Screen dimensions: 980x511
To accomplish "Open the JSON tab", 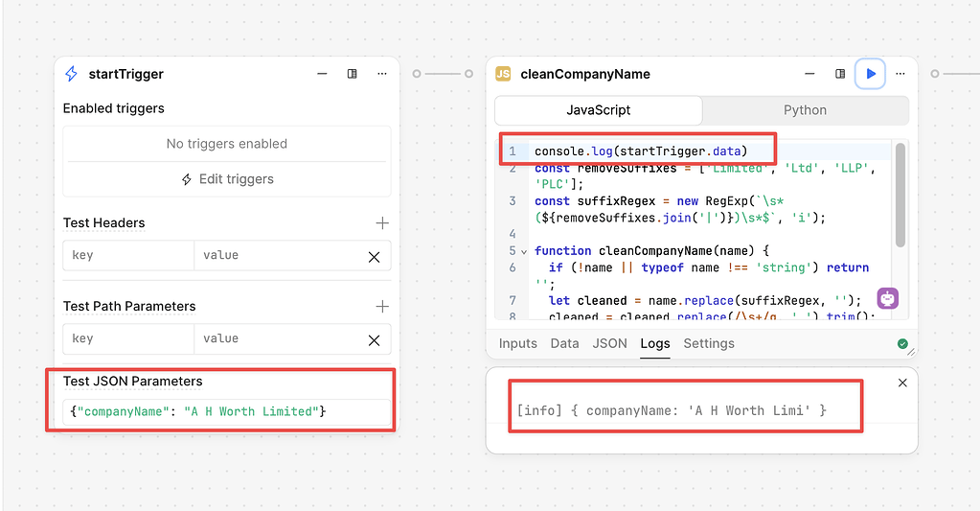I will [x=609, y=343].
